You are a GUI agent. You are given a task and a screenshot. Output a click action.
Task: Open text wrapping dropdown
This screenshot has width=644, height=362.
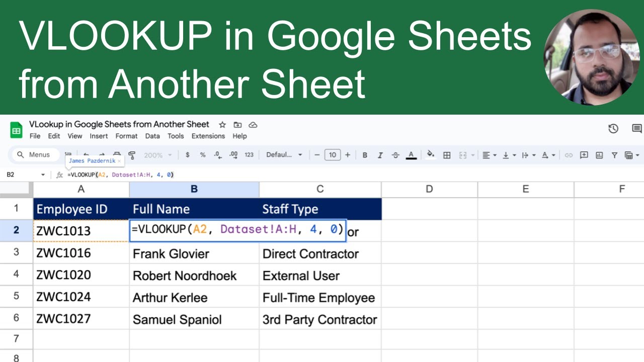[x=529, y=155]
